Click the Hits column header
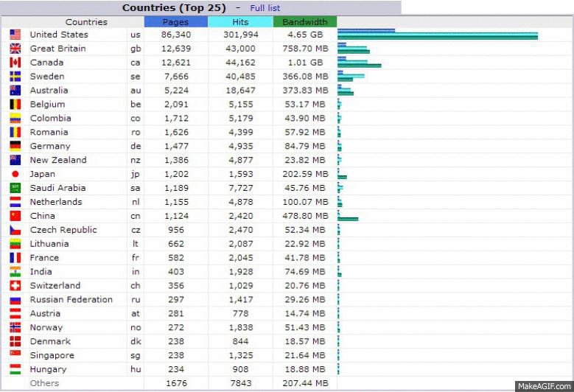The image size is (574, 392). (x=240, y=22)
